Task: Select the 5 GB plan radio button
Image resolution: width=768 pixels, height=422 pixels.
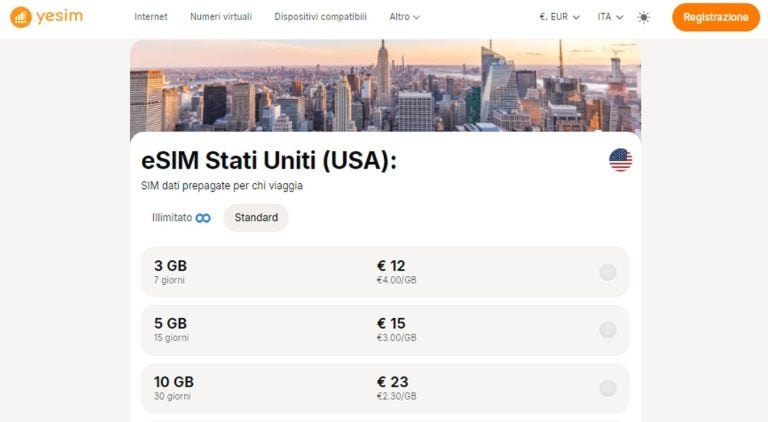Action: (x=607, y=330)
